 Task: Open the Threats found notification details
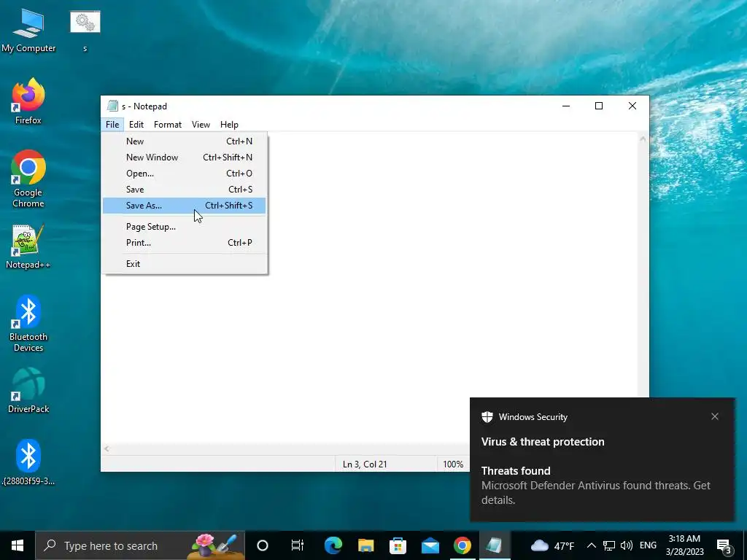pos(602,485)
